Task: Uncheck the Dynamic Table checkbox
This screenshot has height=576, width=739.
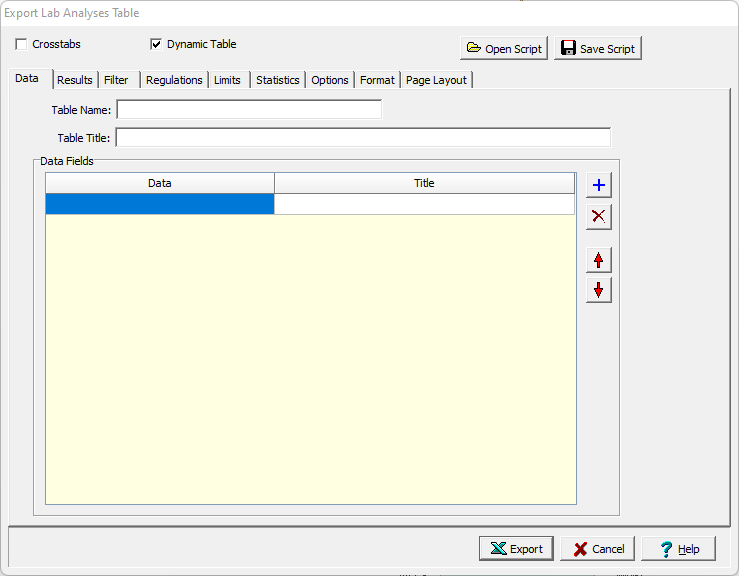Action: tap(156, 44)
